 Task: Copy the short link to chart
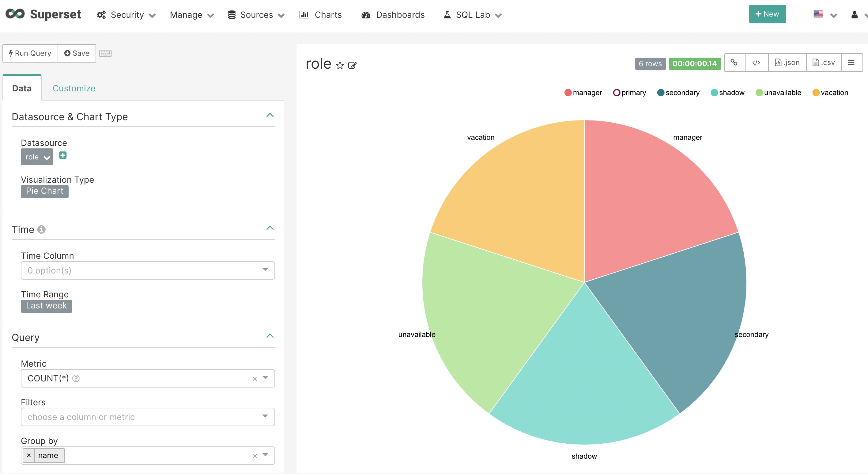coord(734,63)
